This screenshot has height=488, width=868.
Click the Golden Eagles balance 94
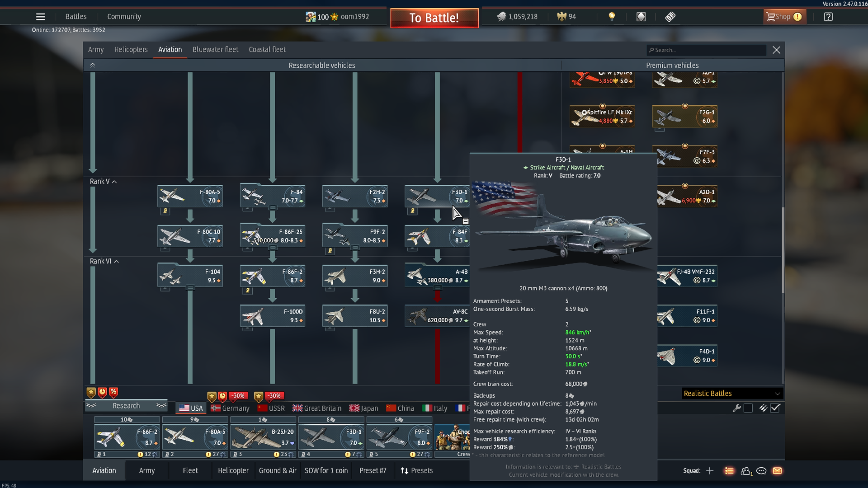click(x=567, y=17)
